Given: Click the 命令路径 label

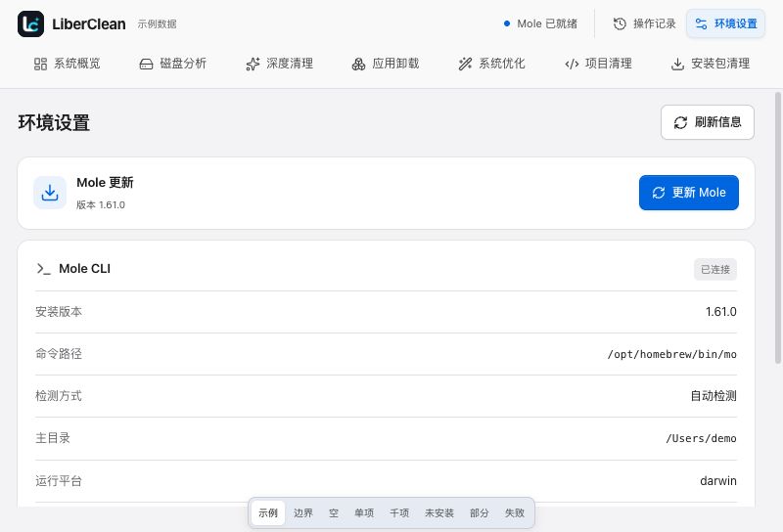Looking at the screenshot, I should [59, 354].
